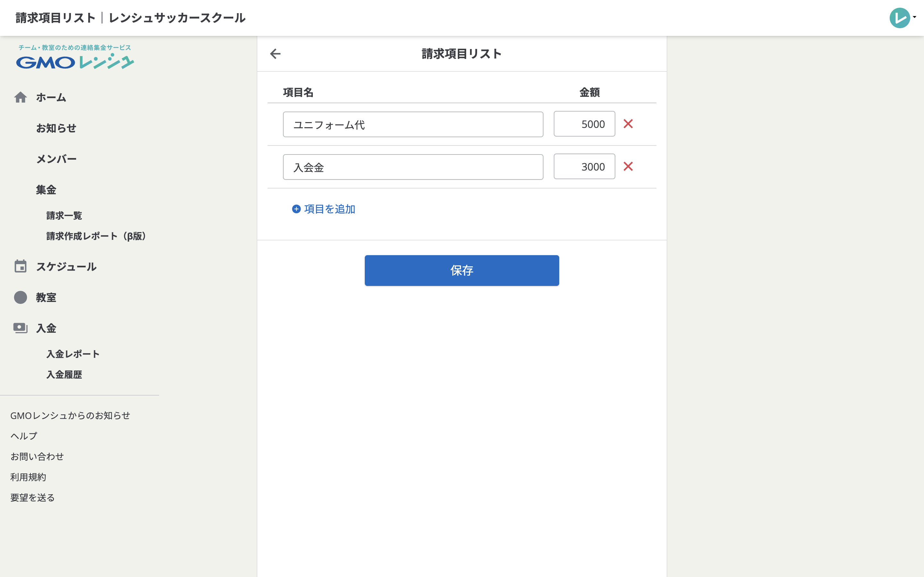Open 請求一覧 in the sidebar
Image resolution: width=924 pixels, height=577 pixels.
tap(64, 215)
